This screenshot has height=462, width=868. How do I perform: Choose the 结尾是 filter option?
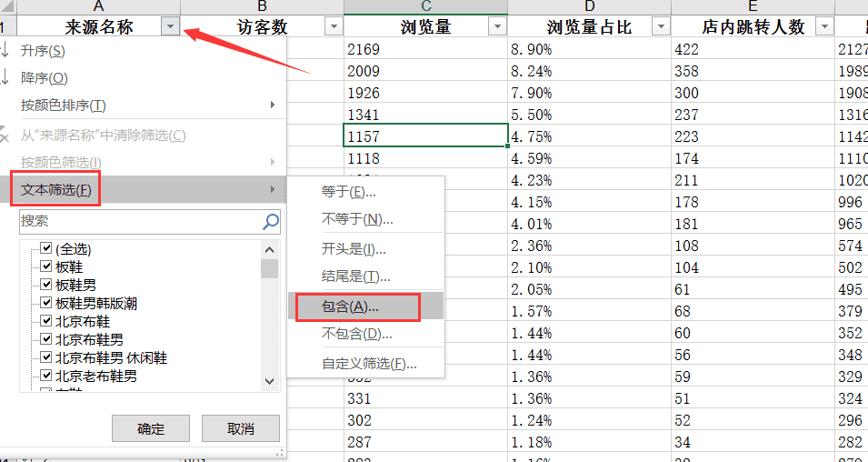pos(366,276)
